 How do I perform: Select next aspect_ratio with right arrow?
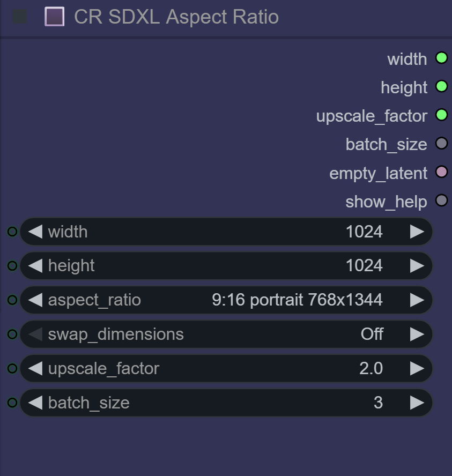417,300
